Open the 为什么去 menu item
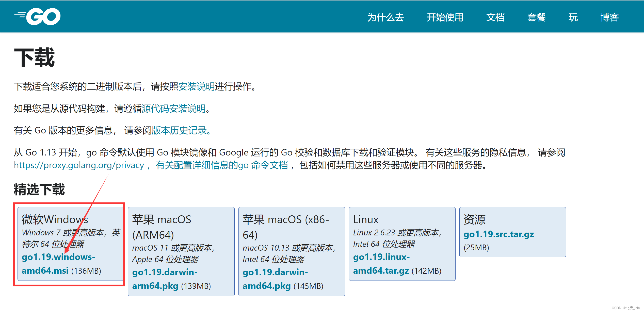The height and width of the screenshot is (312, 644). [x=385, y=17]
